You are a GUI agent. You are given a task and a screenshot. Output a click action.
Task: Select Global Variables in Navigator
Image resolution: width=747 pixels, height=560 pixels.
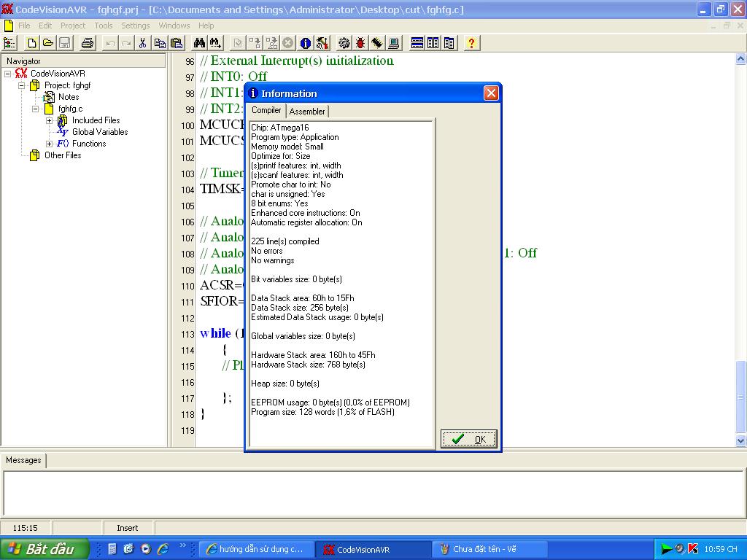99,132
